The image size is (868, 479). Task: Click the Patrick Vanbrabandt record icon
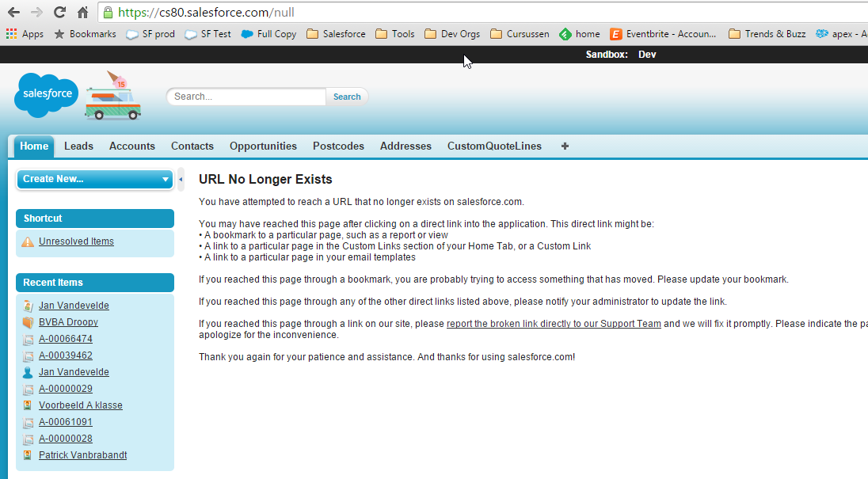point(28,455)
